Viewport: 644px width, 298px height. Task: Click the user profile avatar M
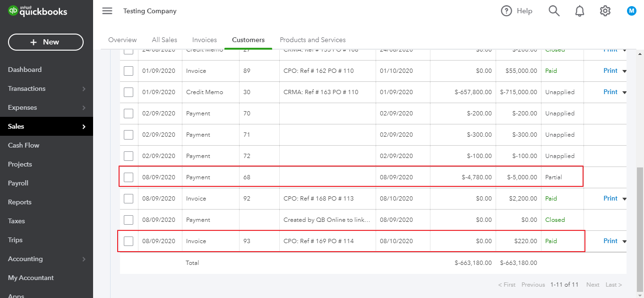632,11
